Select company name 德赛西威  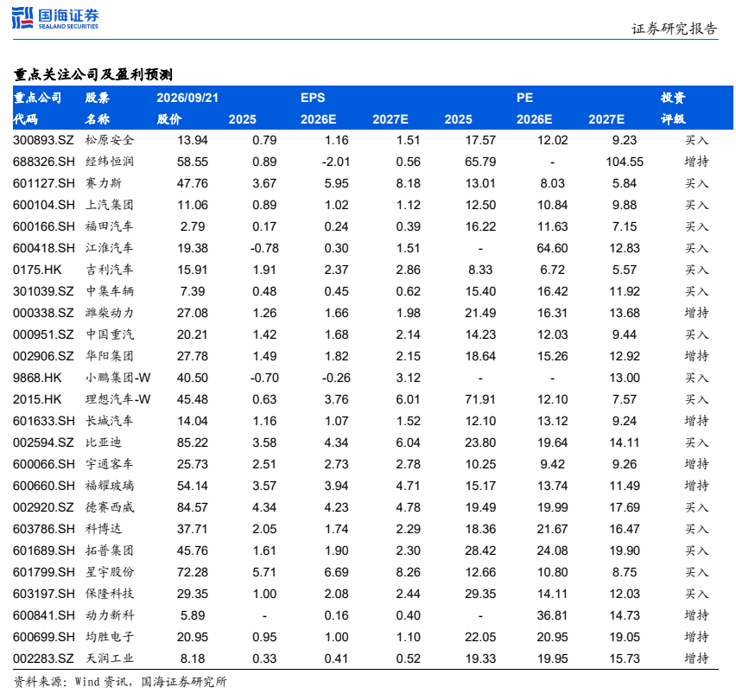click(110, 507)
